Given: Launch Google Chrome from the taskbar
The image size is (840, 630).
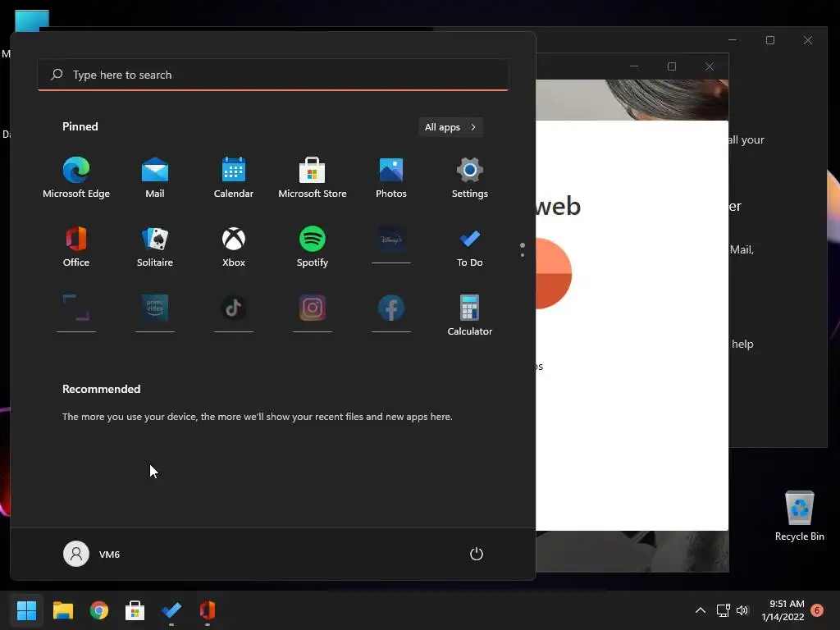Looking at the screenshot, I should (x=99, y=610).
